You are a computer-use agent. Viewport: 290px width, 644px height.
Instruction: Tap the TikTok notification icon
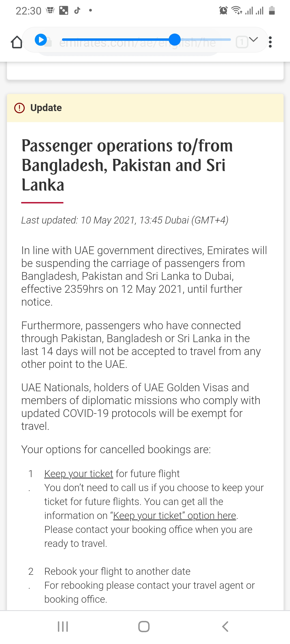pyautogui.click(x=77, y=10)
